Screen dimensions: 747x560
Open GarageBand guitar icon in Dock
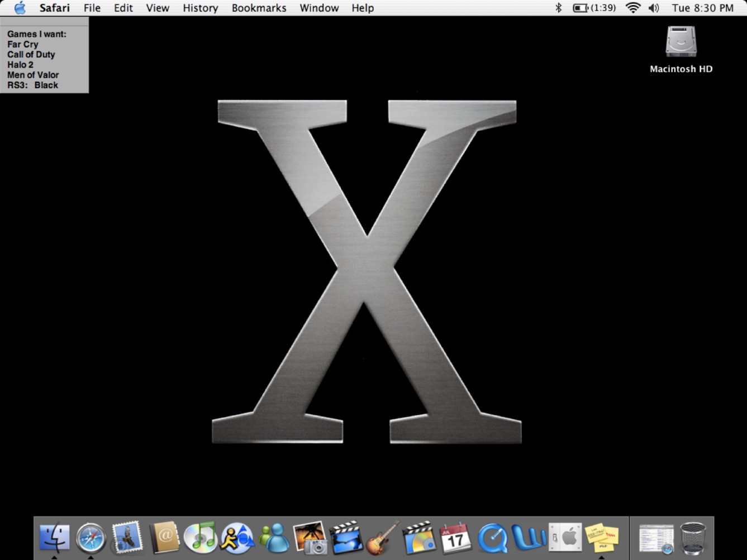pos(383,538)
